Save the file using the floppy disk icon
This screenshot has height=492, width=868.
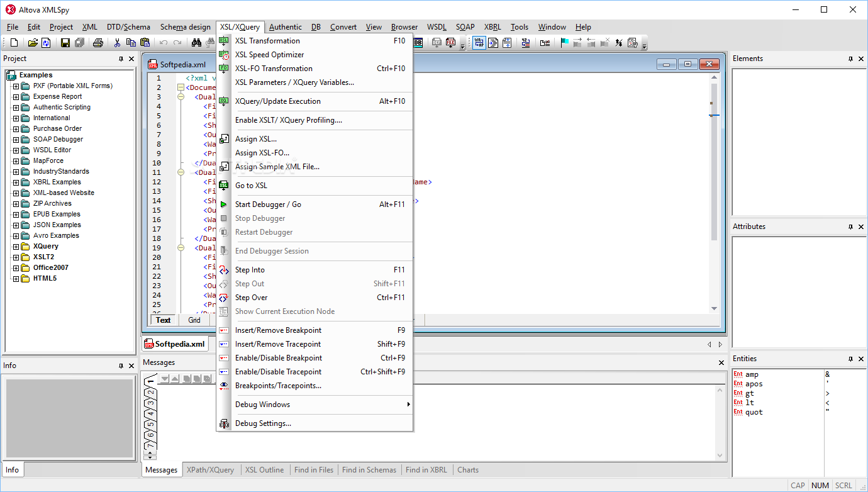tap(65, 43)
